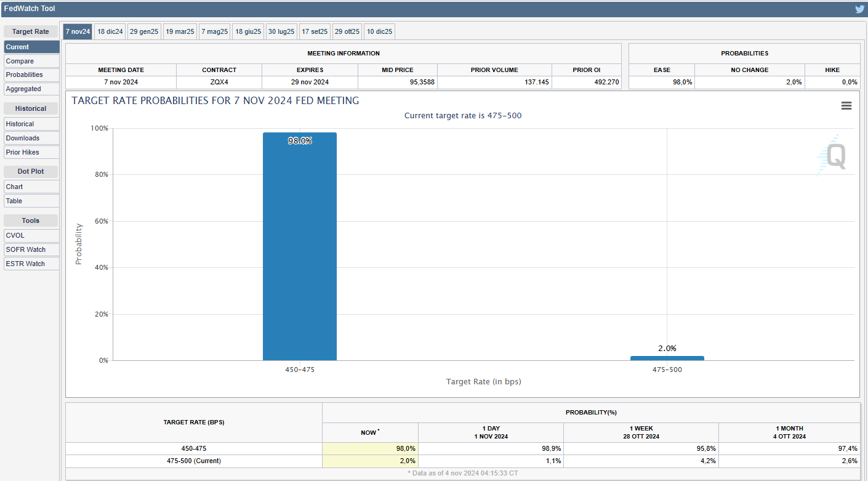Viewport: 868px width, 481px height.
Task: Open the 19 mar25 meeting tab
Action: click(x=180, y=31)
